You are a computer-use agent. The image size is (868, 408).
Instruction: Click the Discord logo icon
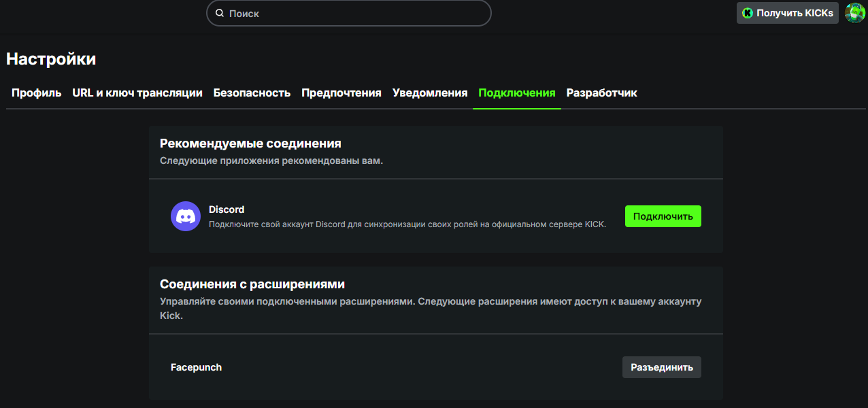186,216
